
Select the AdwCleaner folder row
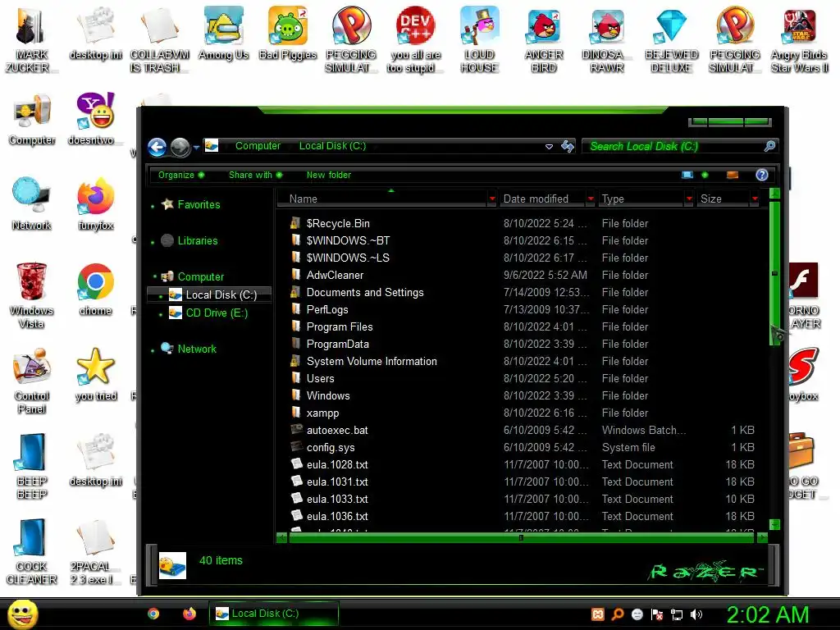coord(523,275)
